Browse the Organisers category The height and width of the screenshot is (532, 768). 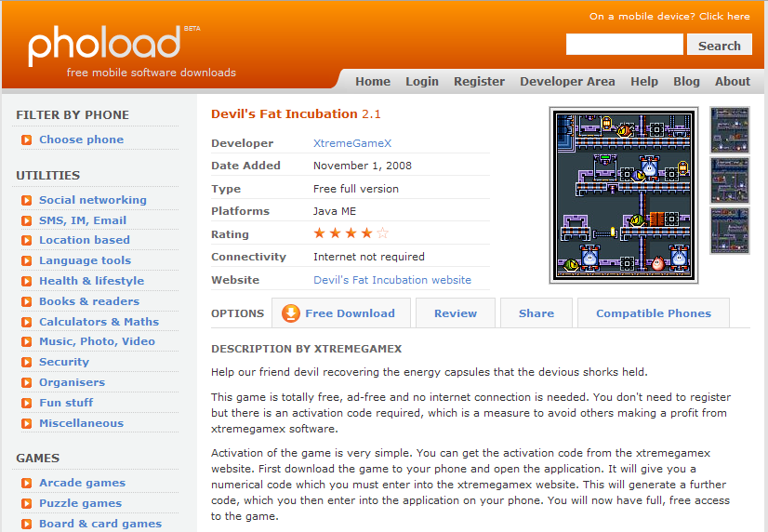click(x=72, y=382)
